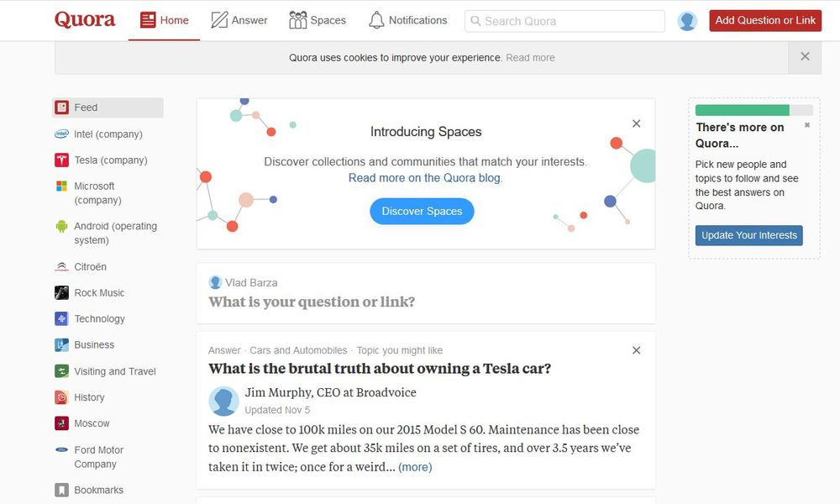Click the Microsoft (company) logo icon
Screen dimensions: 840x504
(x=61, y=186)
